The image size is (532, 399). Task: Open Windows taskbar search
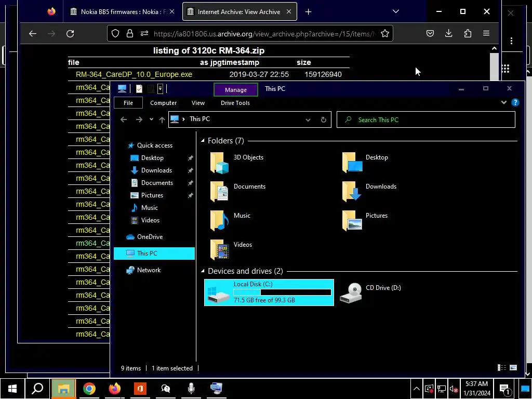(37, 389)
